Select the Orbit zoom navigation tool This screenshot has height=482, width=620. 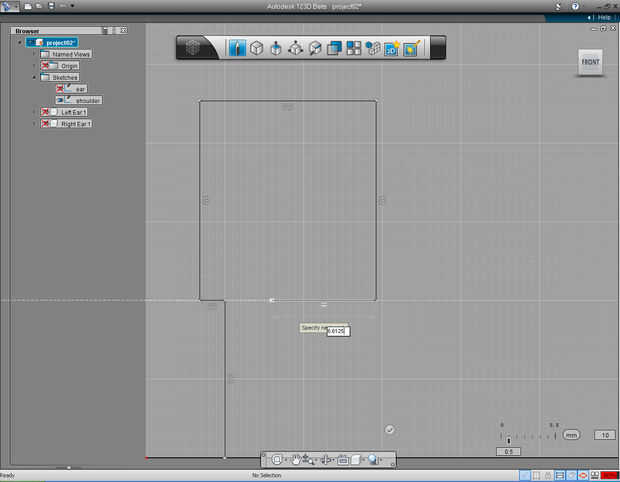coord(308,459)
